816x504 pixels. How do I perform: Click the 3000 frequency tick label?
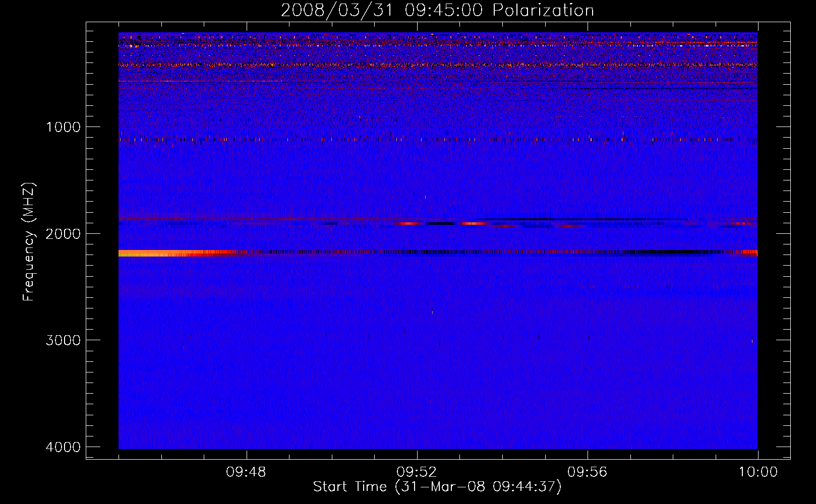click(x=63, y=340)
